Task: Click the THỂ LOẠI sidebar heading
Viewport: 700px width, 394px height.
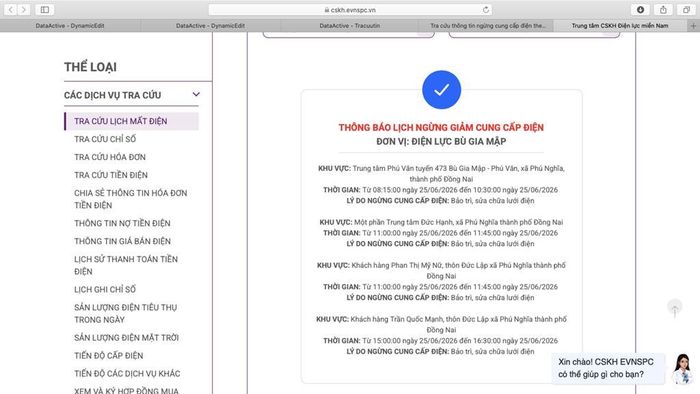Action: click(90, 67)
